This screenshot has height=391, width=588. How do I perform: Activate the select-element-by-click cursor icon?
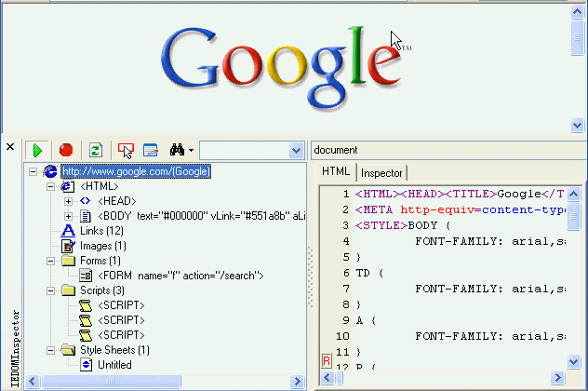[127, 150]
